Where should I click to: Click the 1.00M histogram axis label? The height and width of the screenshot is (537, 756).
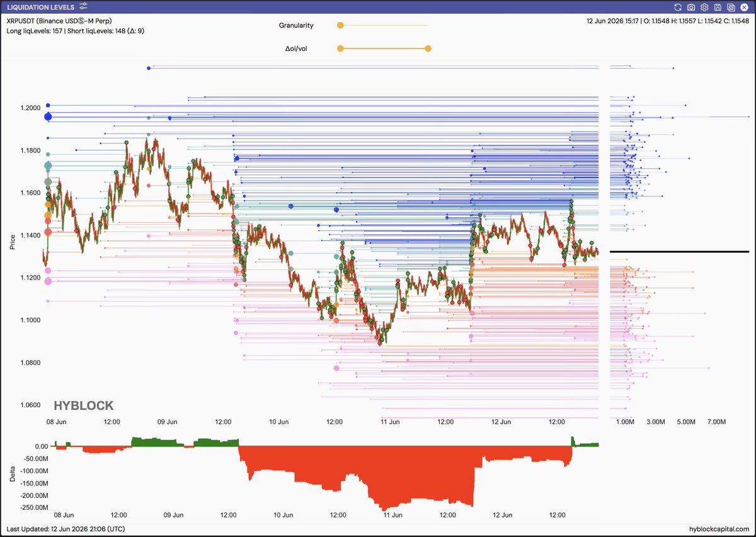[624, 422]
